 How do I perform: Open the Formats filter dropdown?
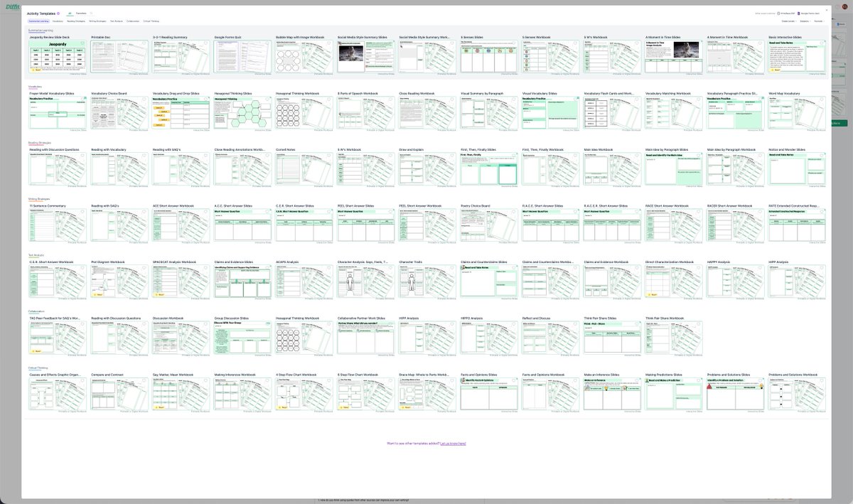pos(820,21)
